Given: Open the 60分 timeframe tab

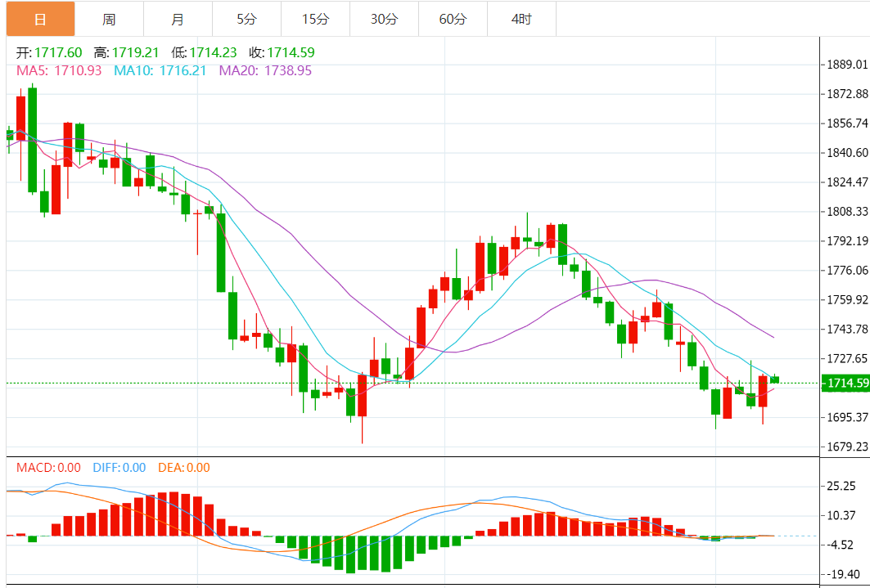Looking at the screenshot, I should tap(453, 20).
